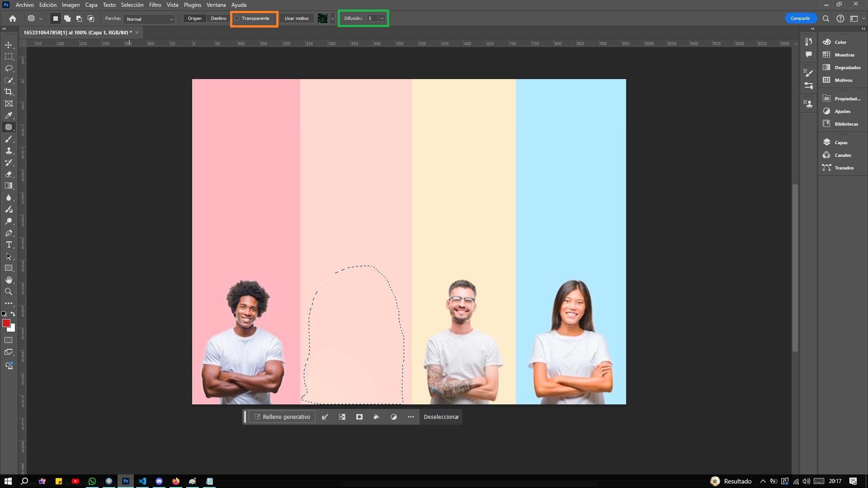
Task: Change the screen mode
Action: coord(9,352)
